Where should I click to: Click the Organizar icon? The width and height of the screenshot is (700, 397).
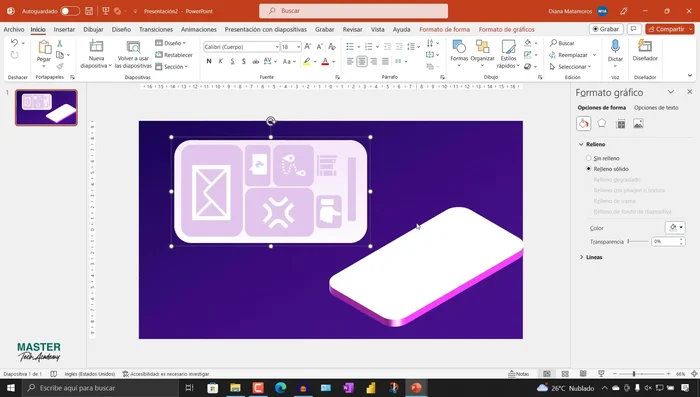(x=482, y=46)
